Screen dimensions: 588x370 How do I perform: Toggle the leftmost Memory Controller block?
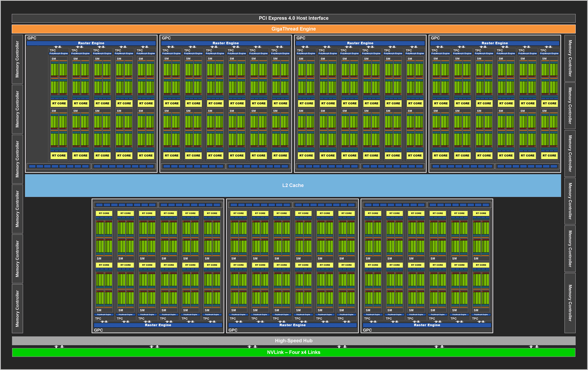click(x=17, y=59)
